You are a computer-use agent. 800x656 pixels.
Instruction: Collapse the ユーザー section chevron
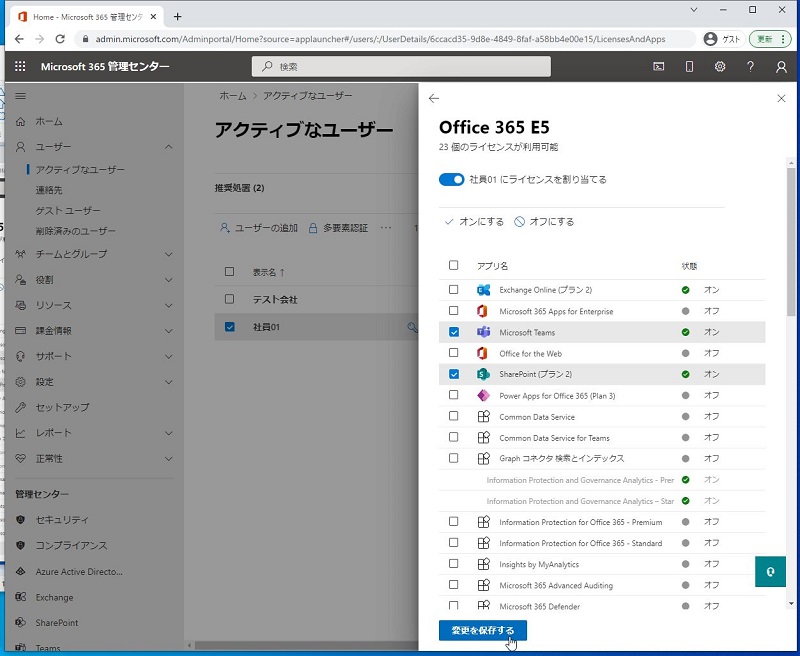click(169, 147)
